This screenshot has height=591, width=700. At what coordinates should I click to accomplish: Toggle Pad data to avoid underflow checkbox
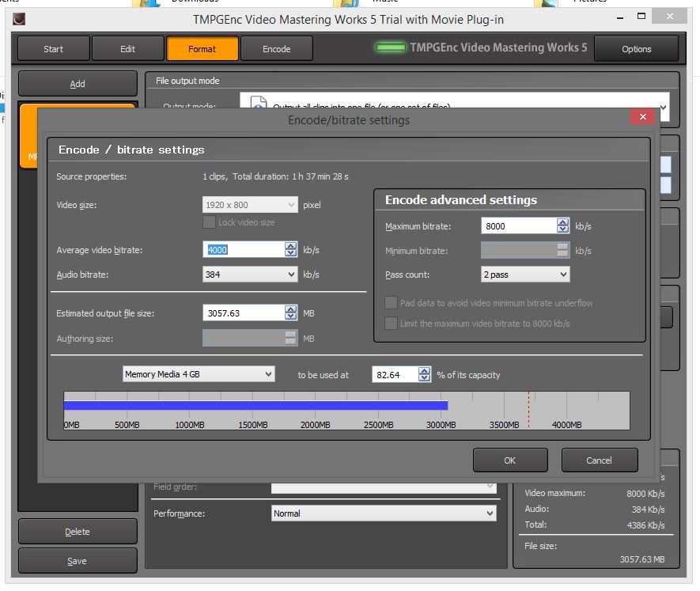point(391,303)
